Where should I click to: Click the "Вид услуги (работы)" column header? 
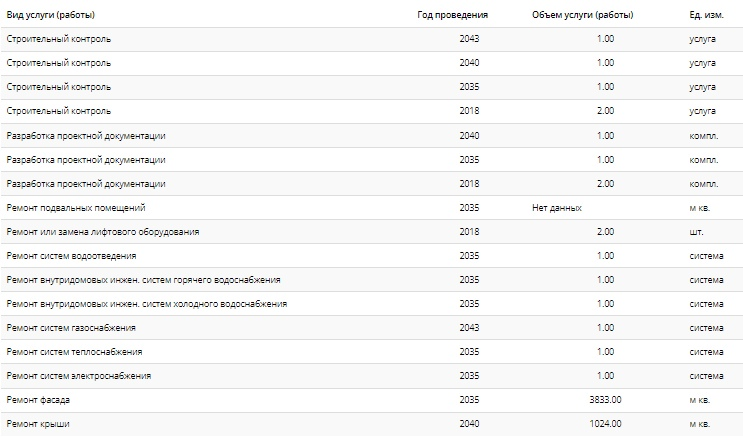tap(51, 15)
